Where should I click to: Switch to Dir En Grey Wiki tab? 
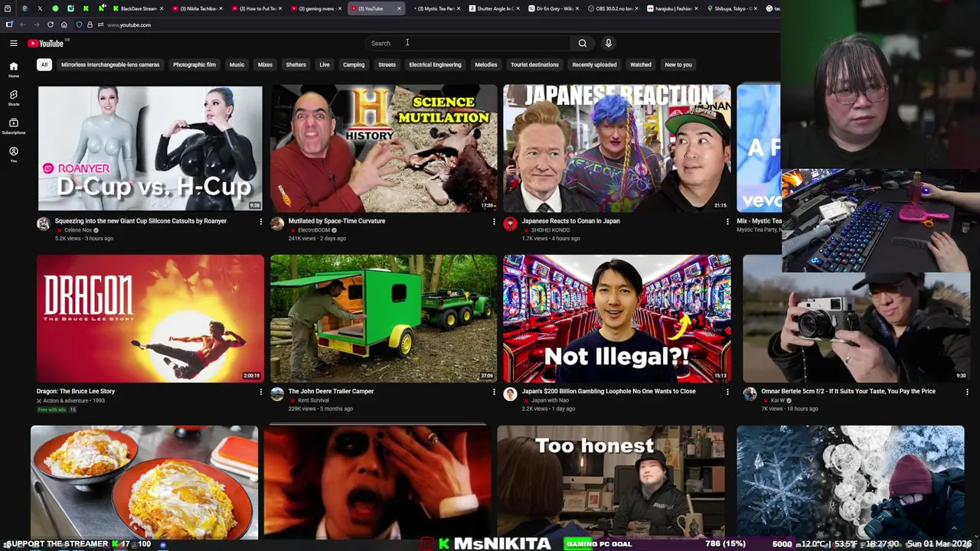coord(554,8)
